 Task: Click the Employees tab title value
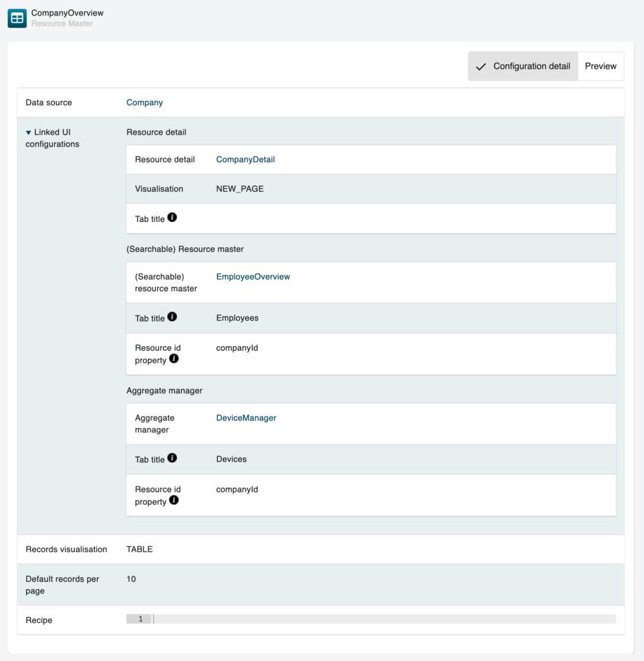click(x=237, y=318)
